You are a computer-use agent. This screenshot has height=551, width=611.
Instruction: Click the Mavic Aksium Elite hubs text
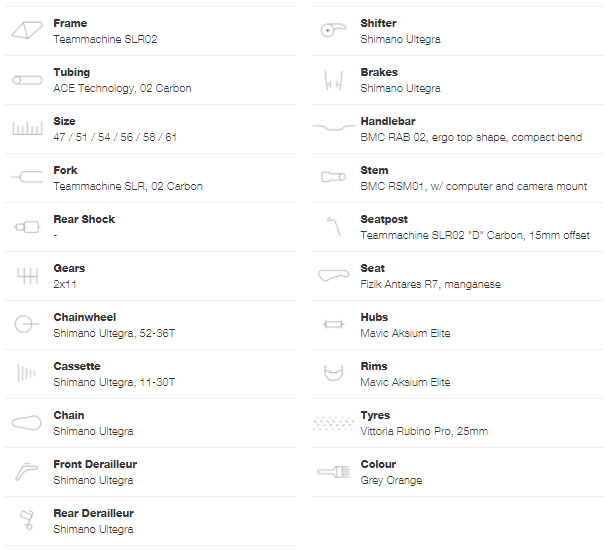pos(405,334)
